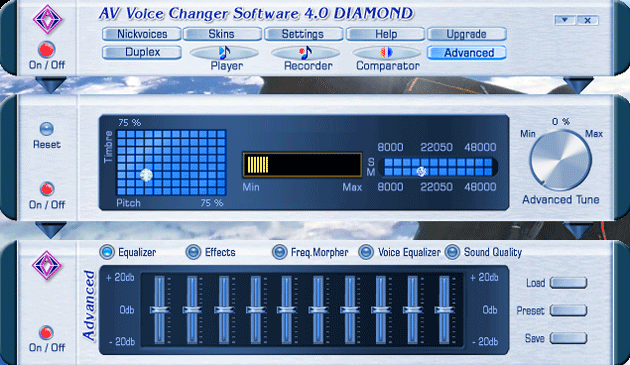Viewport: 630px width, 365px height.
Task: Click the Pitch 75 % value
Action: coord(212,203)
